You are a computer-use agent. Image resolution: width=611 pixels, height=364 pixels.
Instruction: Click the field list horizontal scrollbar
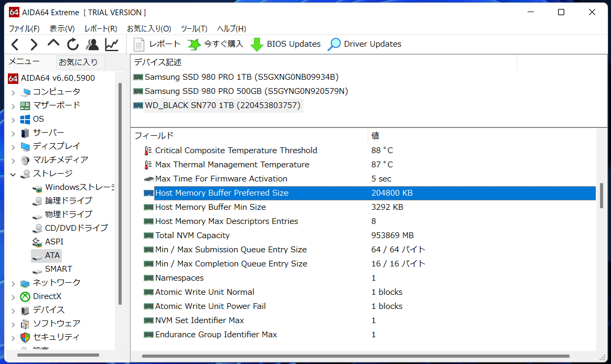(x=356, y=356)
